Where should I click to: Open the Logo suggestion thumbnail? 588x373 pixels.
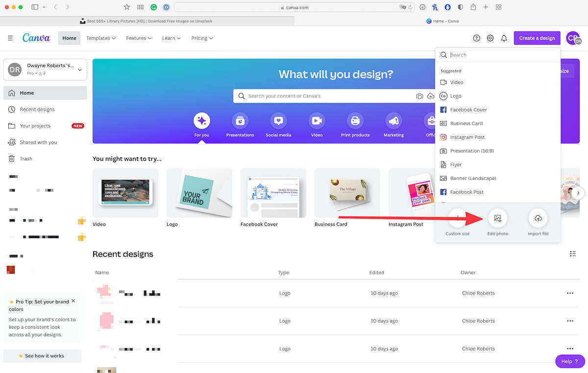tap(199, 193)
